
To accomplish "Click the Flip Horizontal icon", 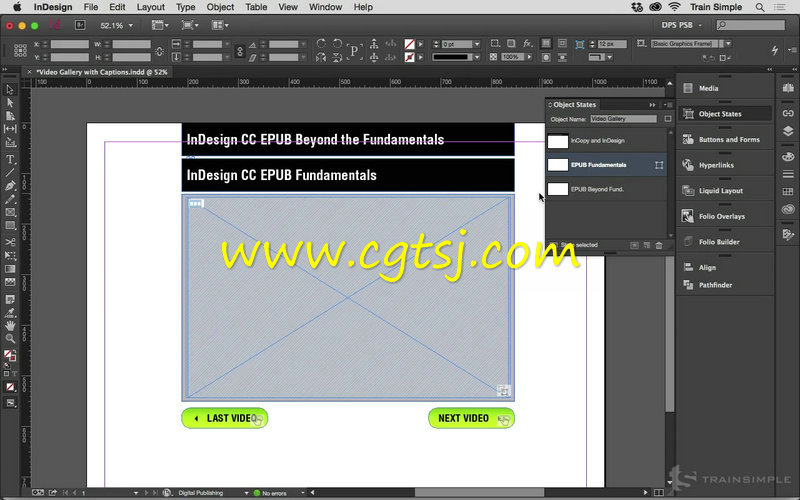I will tap(321, 57).
